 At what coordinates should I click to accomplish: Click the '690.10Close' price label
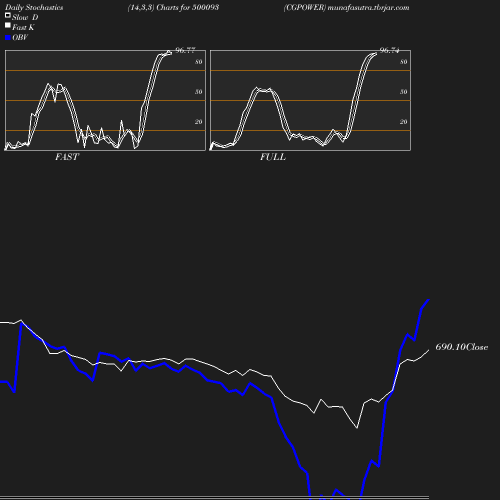coord(462,347)
